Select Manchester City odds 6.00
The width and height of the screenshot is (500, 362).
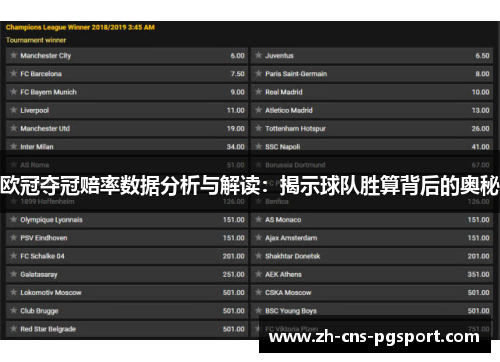[237, 56]
